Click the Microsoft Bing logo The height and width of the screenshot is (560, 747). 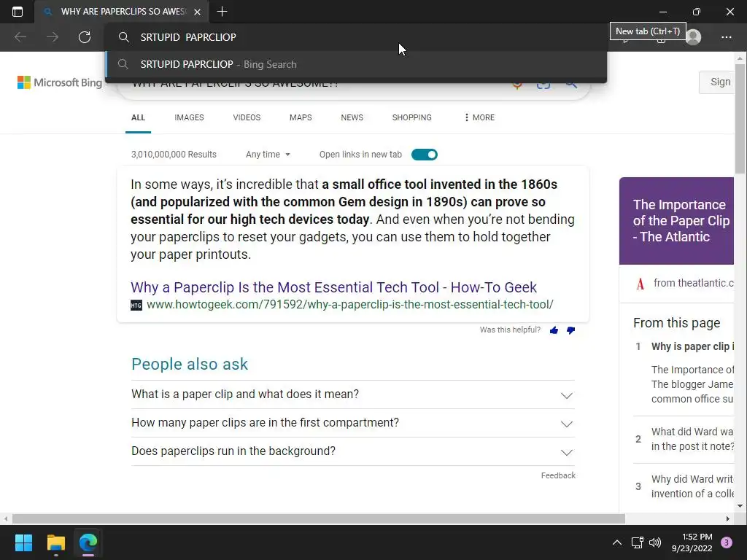[x=60, y=82]
